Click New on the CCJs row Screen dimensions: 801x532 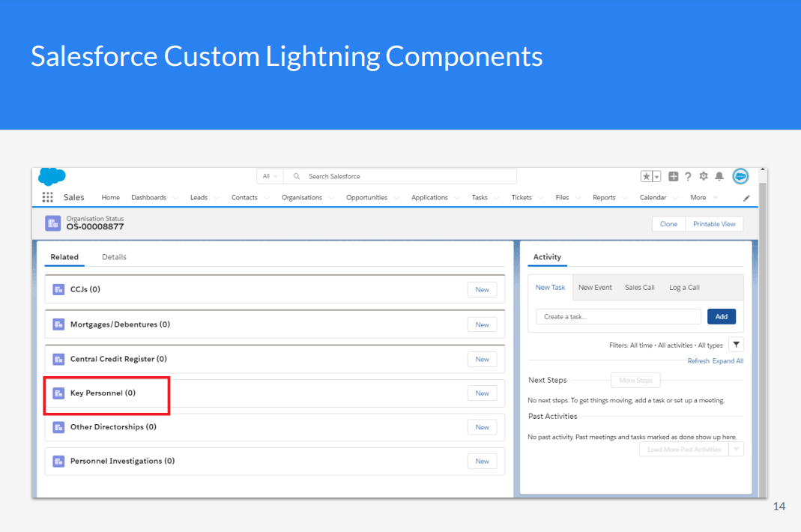click(483, 290)
